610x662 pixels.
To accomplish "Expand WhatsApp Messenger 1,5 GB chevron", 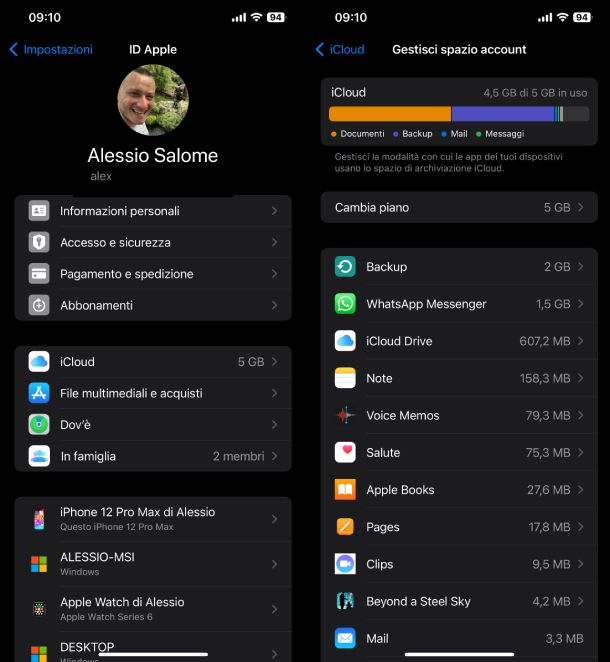I will coord(581,304).
